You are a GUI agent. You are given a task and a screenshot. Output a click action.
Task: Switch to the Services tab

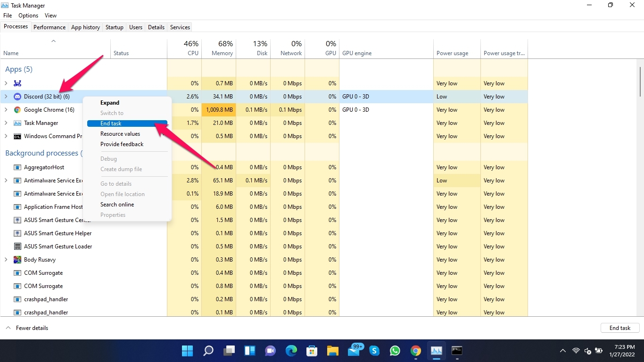click(x=180, y=27)
